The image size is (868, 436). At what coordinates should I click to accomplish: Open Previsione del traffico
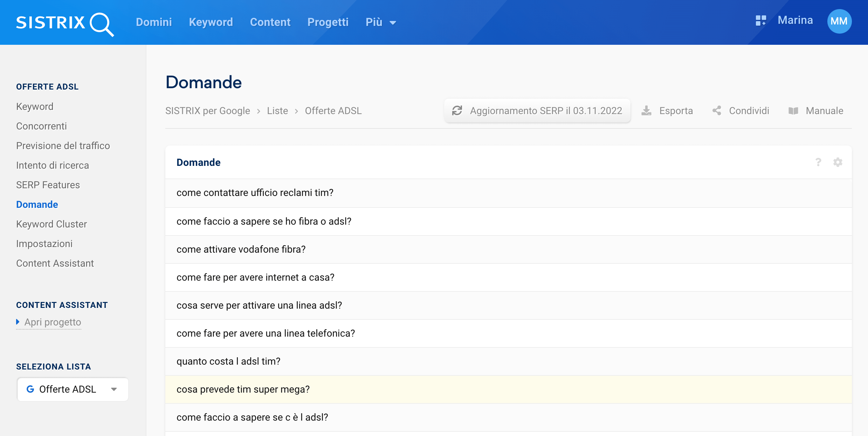tap(63, 146)
